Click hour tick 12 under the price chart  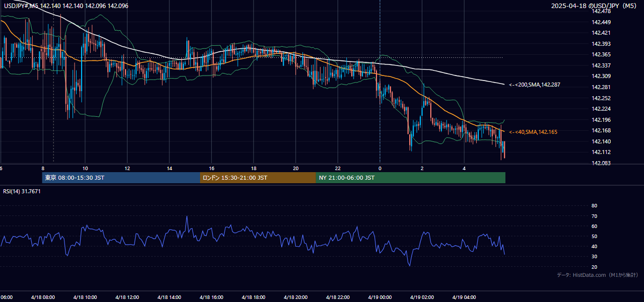pyautogui.click(x=127, y=168)
